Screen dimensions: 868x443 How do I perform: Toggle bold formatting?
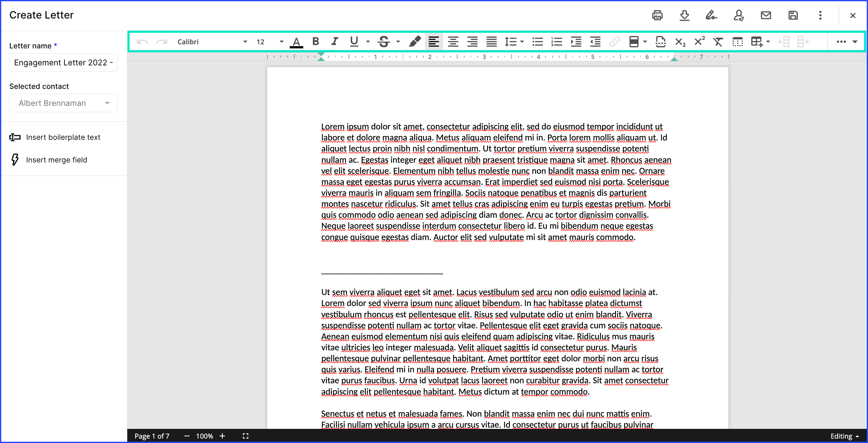pos(315,41)
